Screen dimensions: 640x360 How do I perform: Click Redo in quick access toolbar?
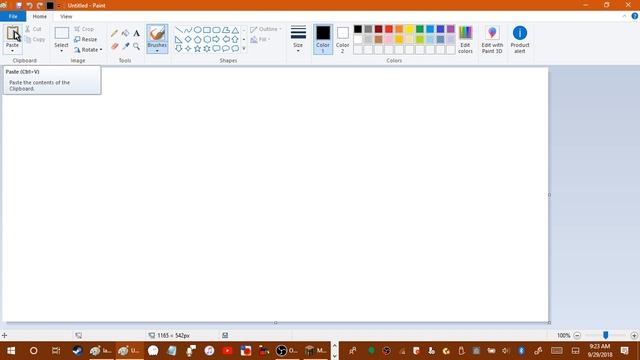tap(40, 5)
